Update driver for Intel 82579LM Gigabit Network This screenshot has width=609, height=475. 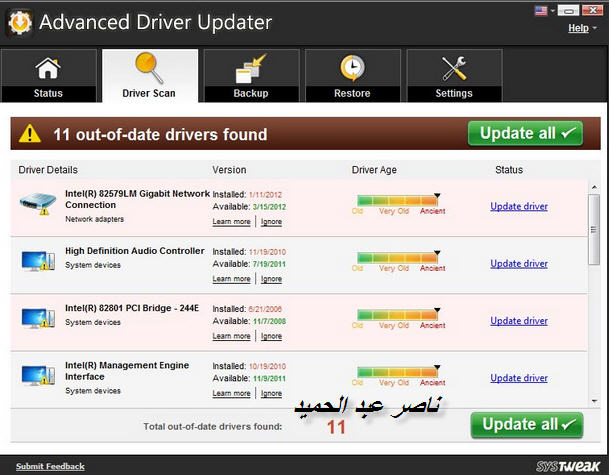(x=519, y=206)
